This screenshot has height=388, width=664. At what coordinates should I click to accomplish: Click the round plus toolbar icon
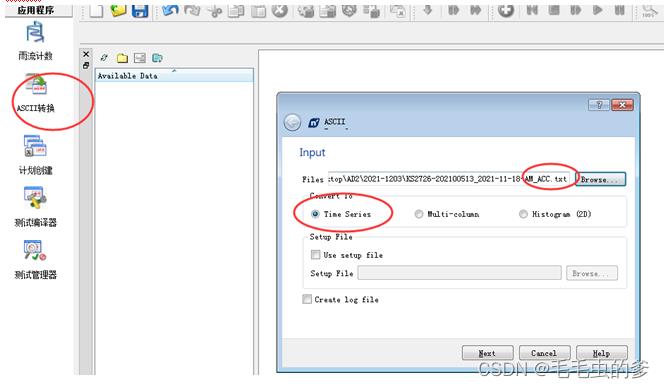(506, 11)
